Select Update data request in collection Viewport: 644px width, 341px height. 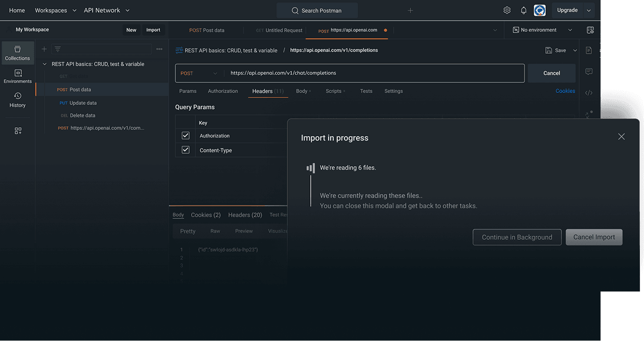(83, 103)
